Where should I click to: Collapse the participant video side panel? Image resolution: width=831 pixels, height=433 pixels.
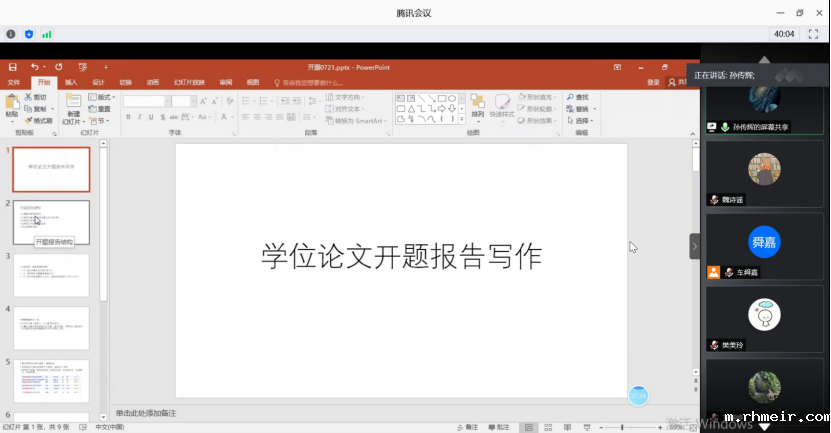695,246
